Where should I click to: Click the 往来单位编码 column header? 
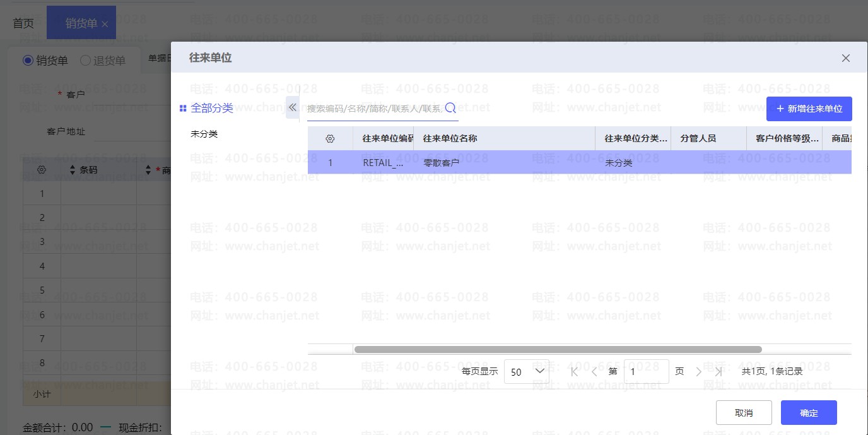(384, 138)
